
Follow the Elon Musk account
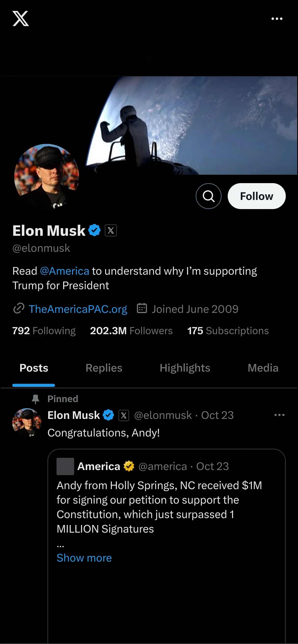256,196
